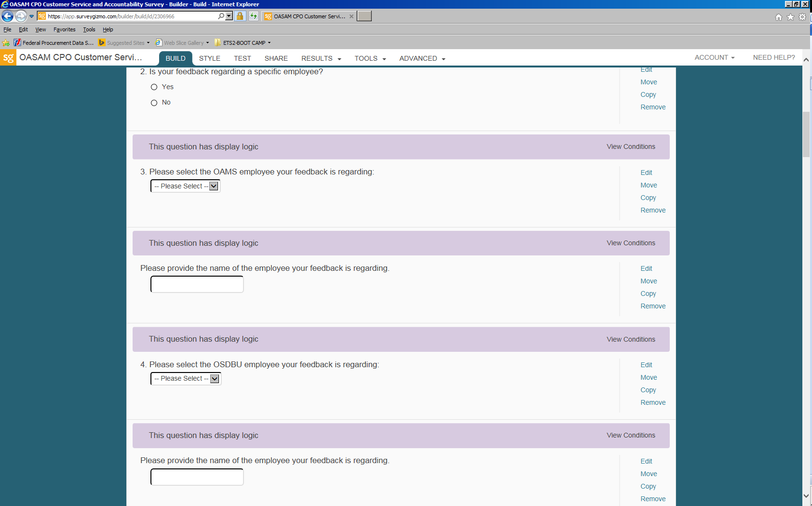
Task: Expand the Suggested Sites favorites arrow
Action: 148,42
